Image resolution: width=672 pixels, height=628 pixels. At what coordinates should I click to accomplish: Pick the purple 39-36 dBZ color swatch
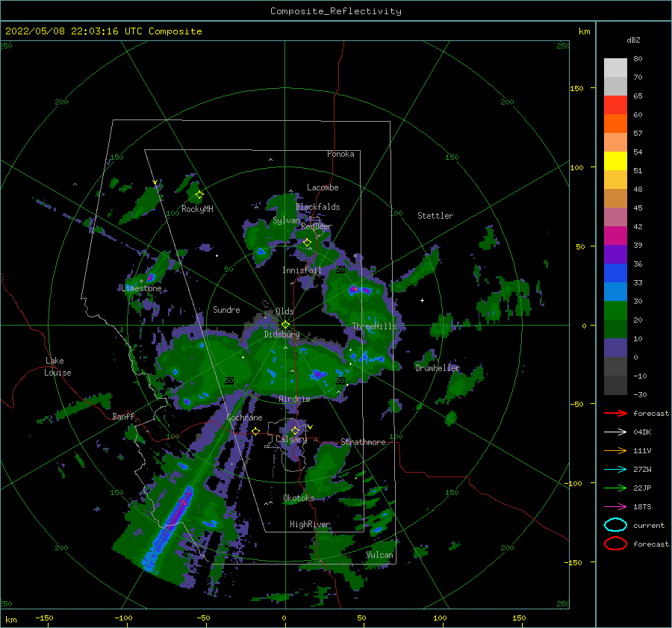click(615, 255)
